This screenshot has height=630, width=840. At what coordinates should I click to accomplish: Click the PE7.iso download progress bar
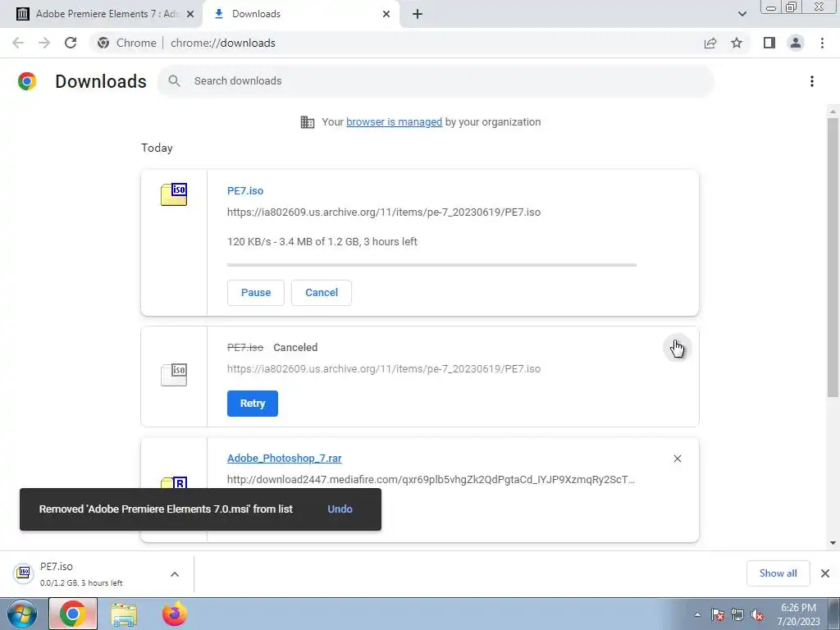pos(431,265)
